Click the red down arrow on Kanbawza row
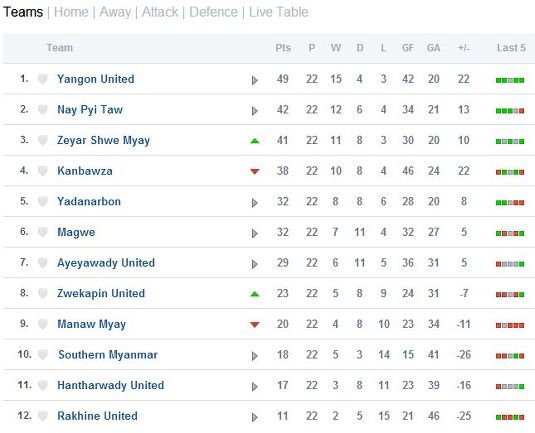 tap(255, 171)
